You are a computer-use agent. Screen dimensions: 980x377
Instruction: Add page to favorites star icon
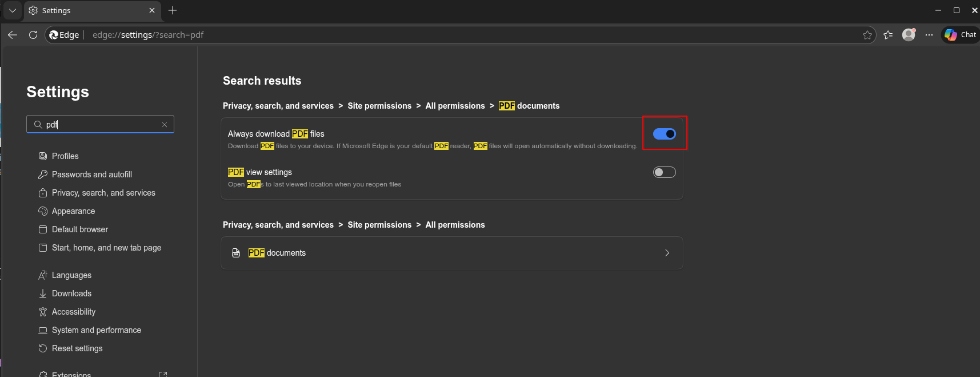tap(867, 35)
